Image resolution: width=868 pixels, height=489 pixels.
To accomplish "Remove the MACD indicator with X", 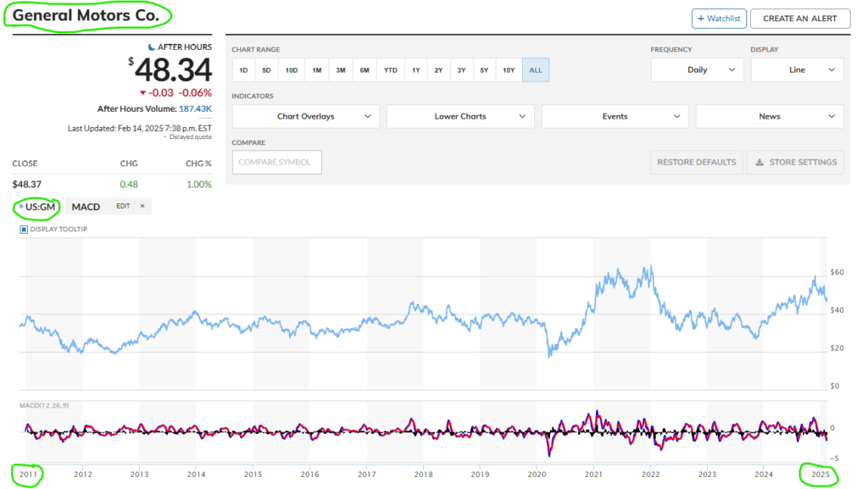I will point(142,206).
